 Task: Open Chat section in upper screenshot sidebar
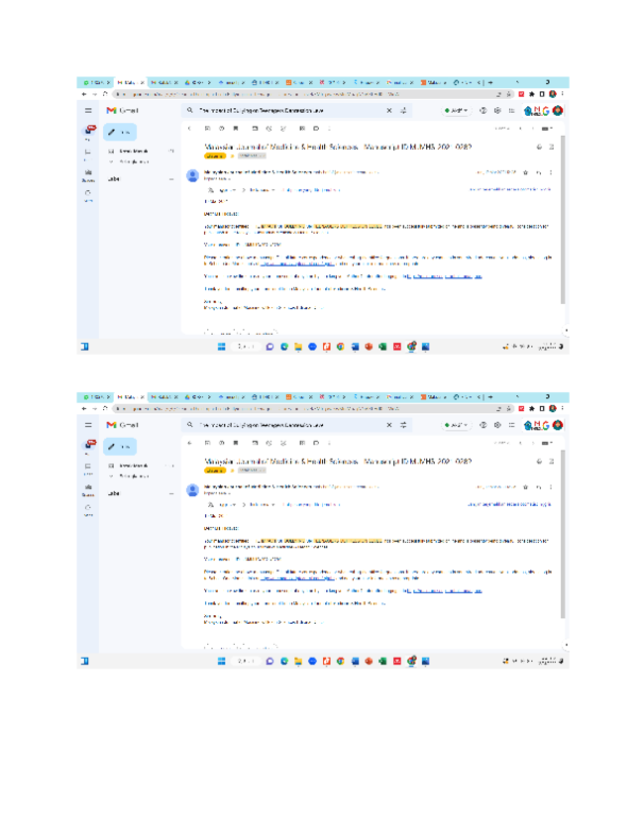(88, 153)
